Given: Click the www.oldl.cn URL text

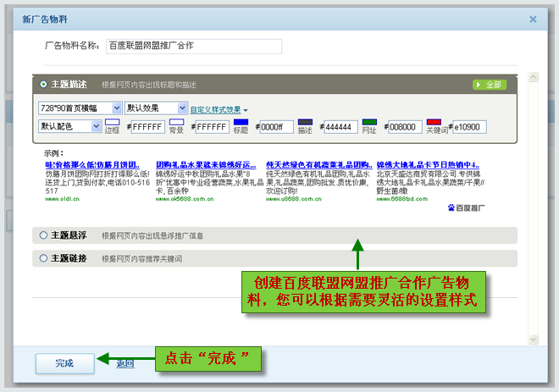Looking at the screenshot, I should coord(63,199).
